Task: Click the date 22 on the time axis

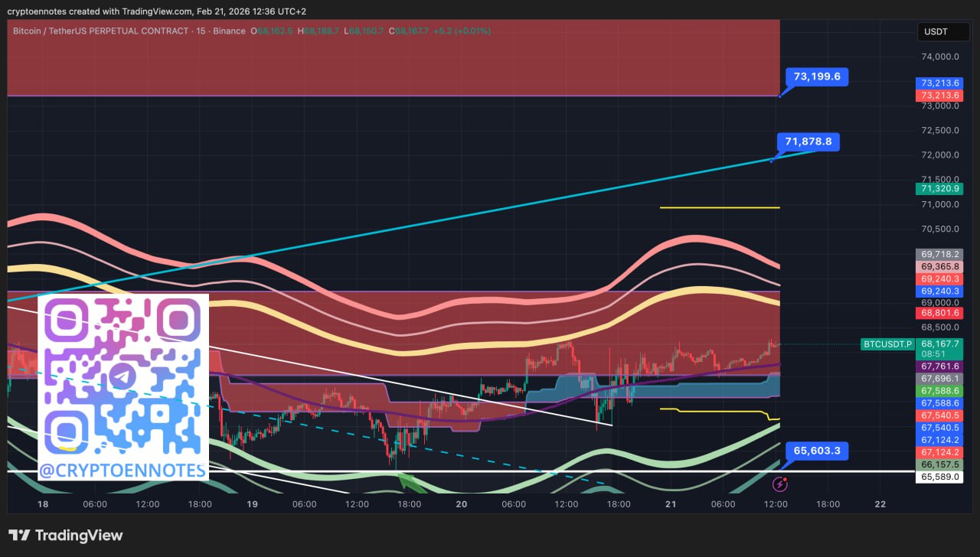Action: coord(880,504)
